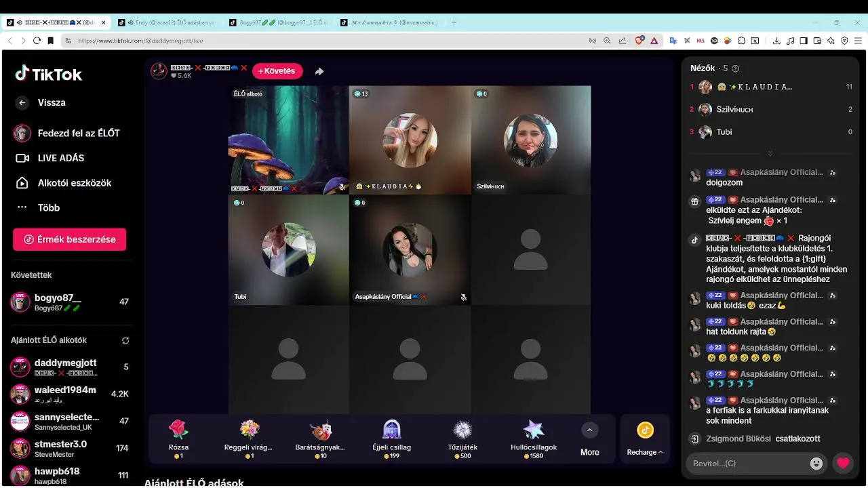This screenshot has height=488, width=868.
Task: Open viewer Tubi in ranking list
Action: tap(771, 131)
